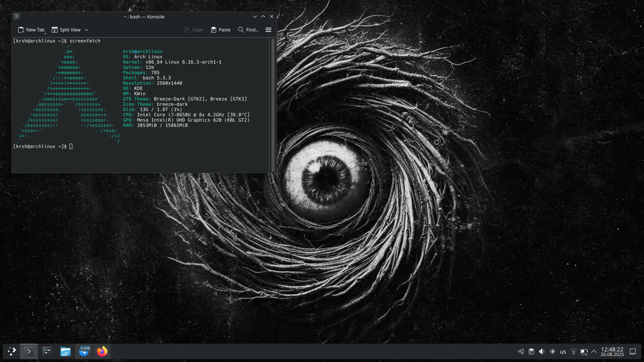Open System Settings from the taskbar
Viewport: 644px width, 362px height.
47,351
